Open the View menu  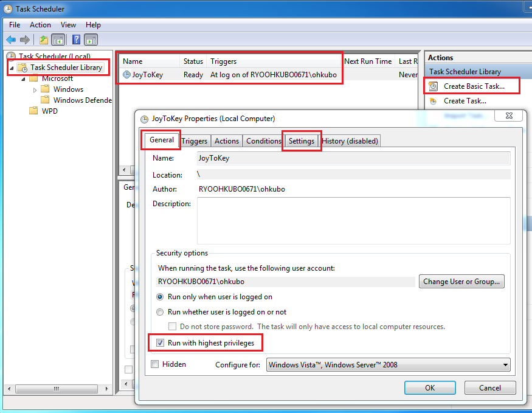tap(68, 25)
